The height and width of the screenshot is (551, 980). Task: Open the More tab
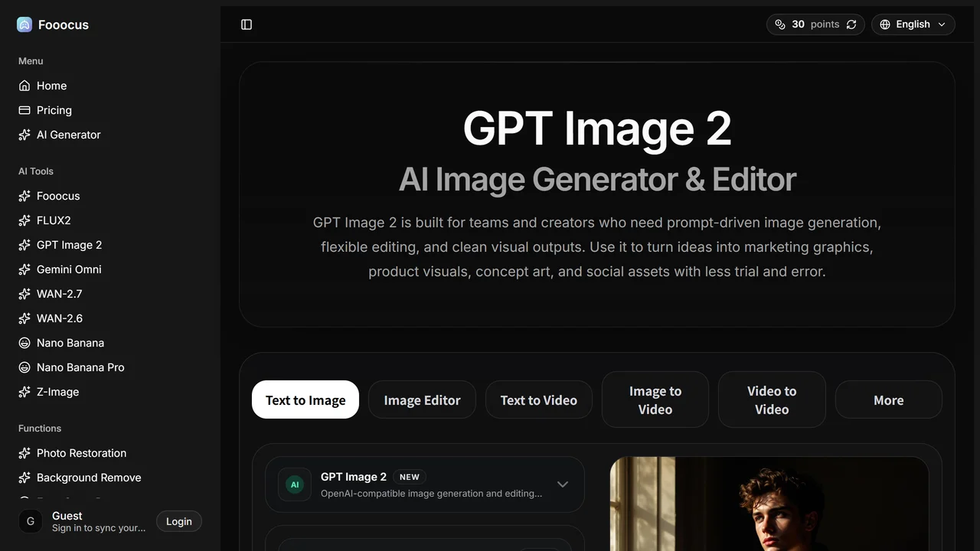[x=889, y=399]
